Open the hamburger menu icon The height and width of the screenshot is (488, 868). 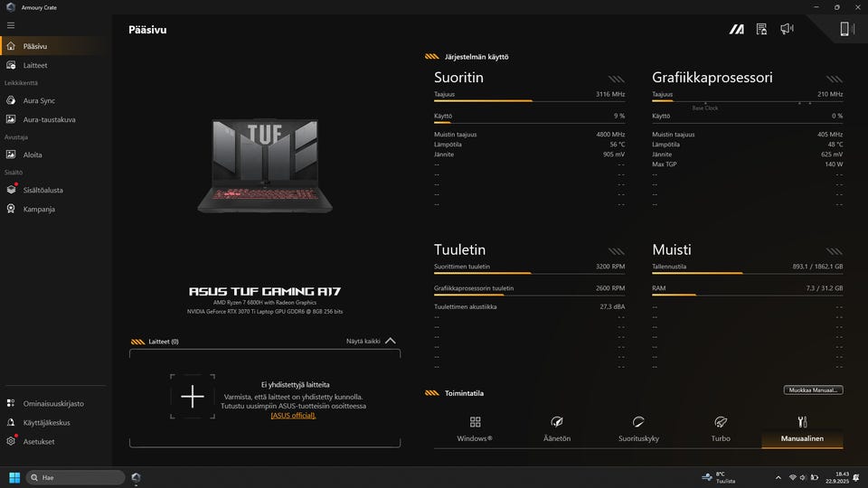[x=11, y=25]
